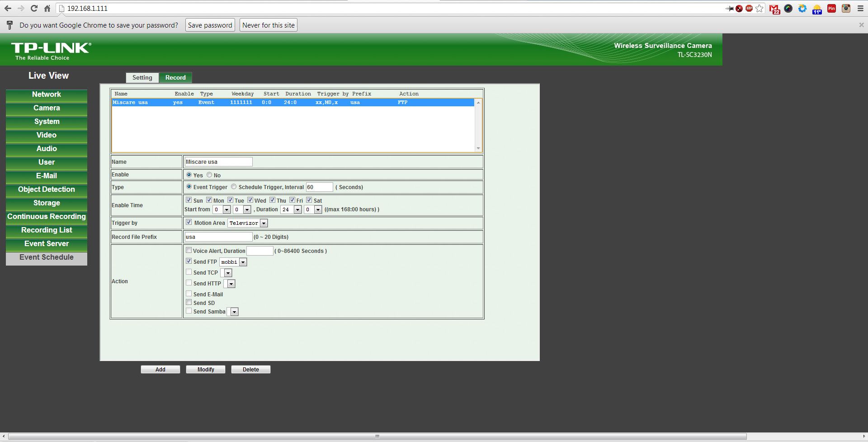The image size is (868, 442).
Task: Open the Instagram camera extension icon
Action: click(x=846, y=8)
